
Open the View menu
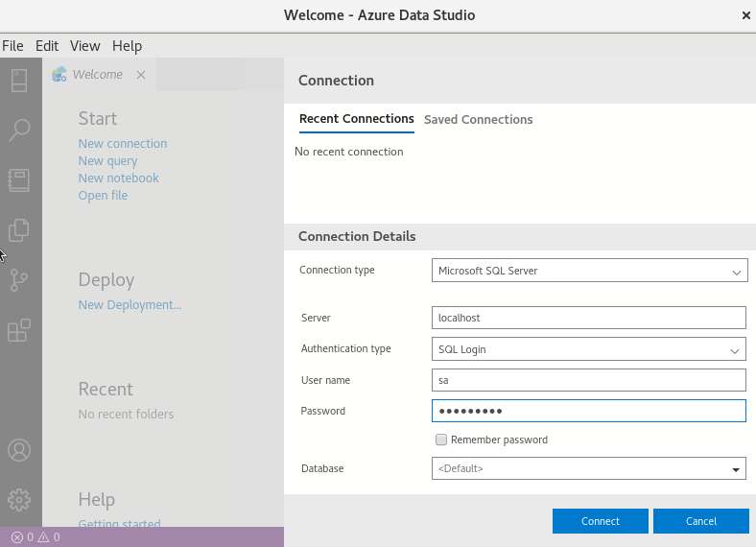coord(84,46)
